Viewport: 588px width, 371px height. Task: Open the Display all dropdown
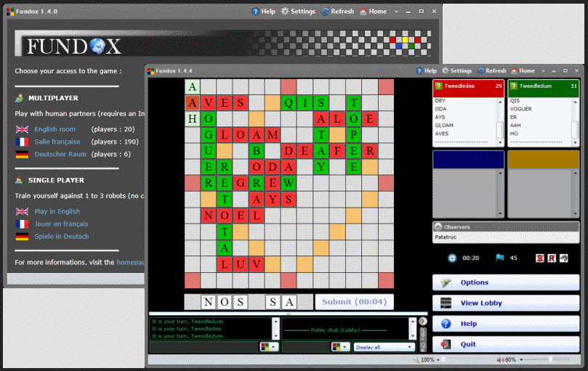[384, 347]
